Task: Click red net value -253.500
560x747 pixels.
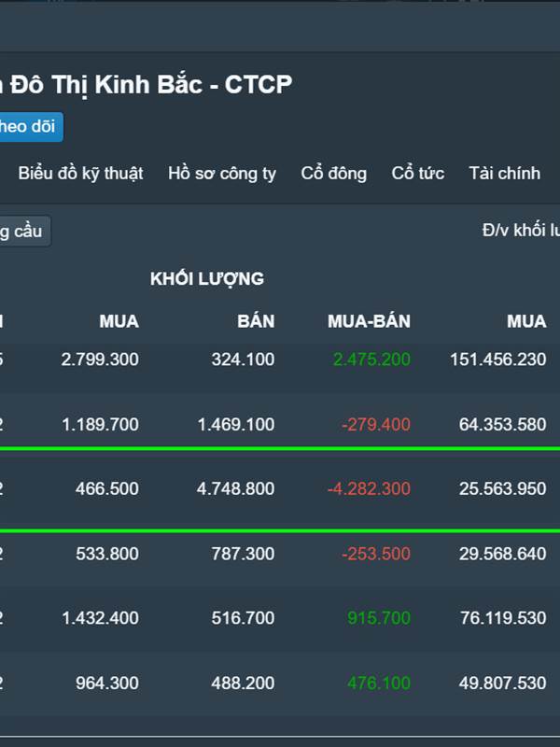Action: pos(376,554)
